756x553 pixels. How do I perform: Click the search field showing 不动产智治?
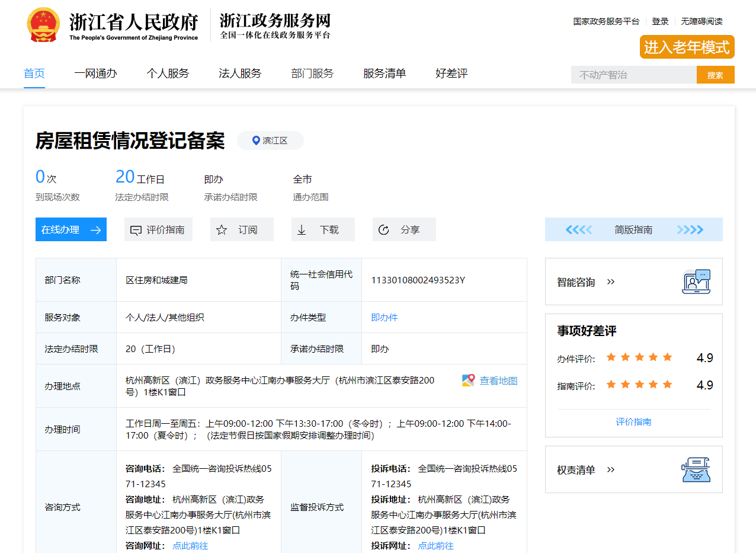[633, 75]
